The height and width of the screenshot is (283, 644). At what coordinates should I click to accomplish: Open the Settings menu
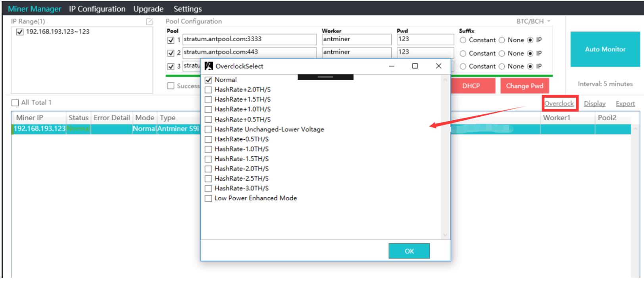(x=188, y=9)
